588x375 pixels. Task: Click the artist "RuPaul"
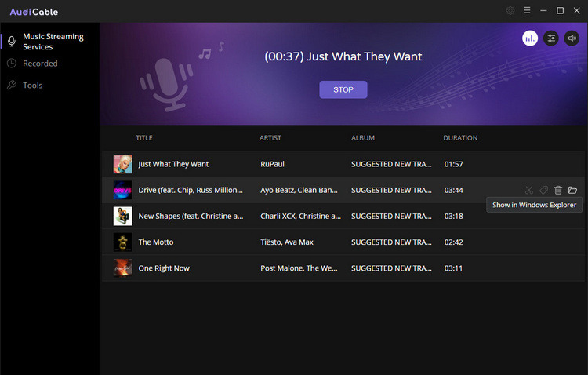click(272, 164)
